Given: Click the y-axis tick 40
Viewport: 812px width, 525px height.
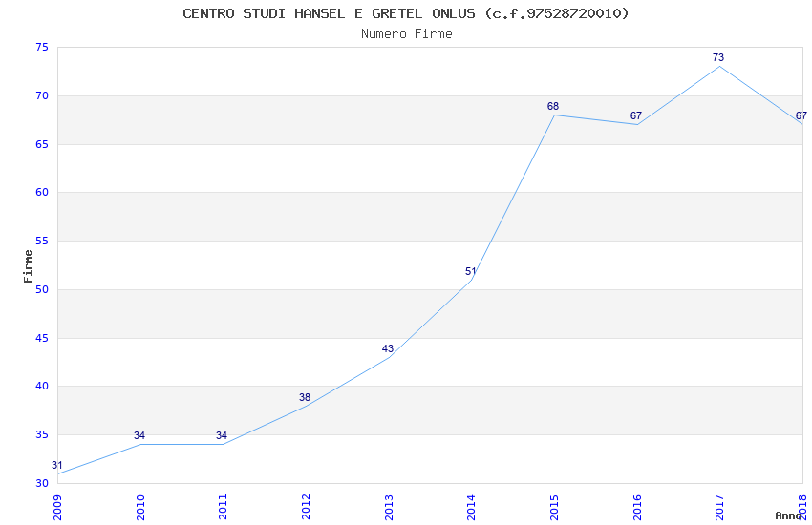Looking at the screenshot, I should (42, 386).
